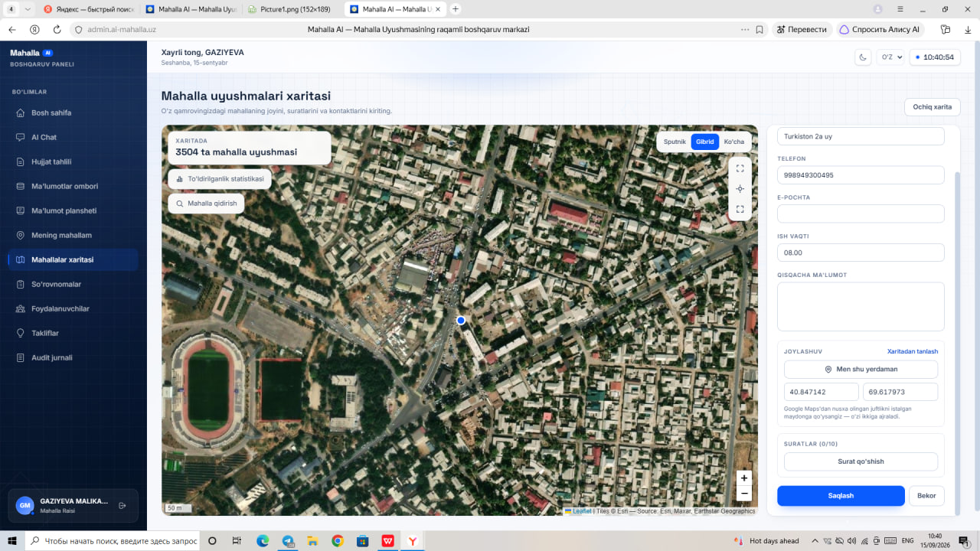The height and width of the screenshot is (551, 980).
Task: Open To'ldirilganlik statistikasi panel
Action: click(x=220, y=179)
